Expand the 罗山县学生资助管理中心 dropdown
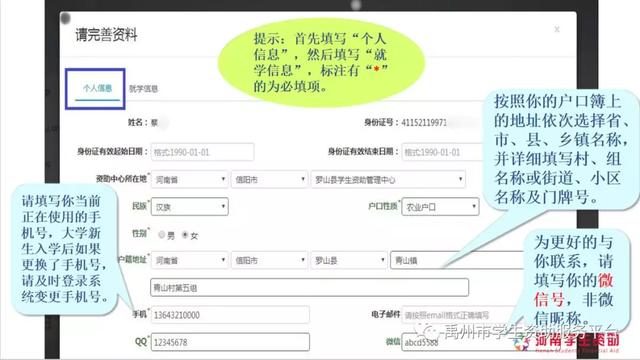 point(388,179)
